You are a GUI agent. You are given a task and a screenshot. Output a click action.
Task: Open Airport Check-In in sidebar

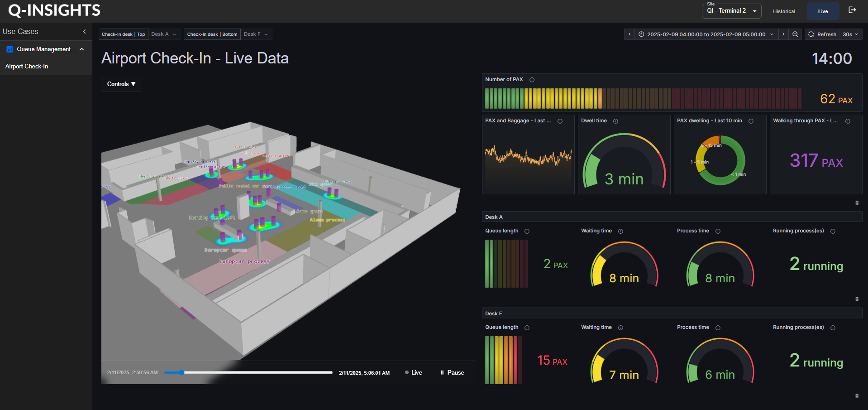coord(27,67)
